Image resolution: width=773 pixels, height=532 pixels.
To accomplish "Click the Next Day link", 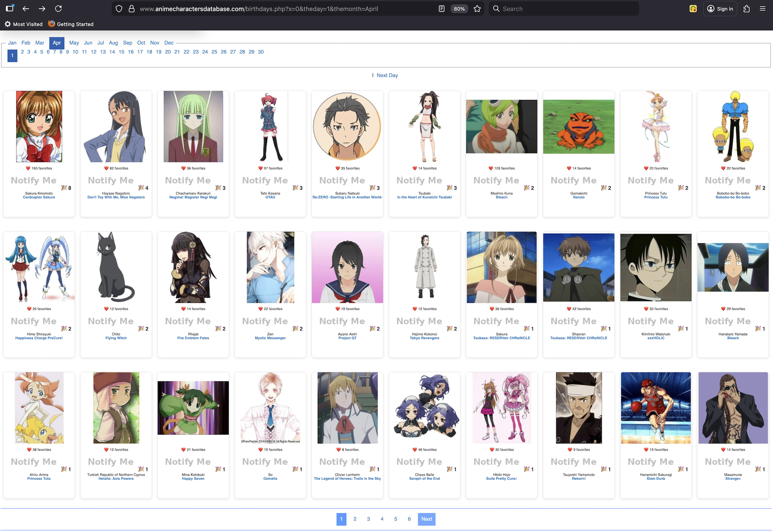I will (x=387, y=75).
